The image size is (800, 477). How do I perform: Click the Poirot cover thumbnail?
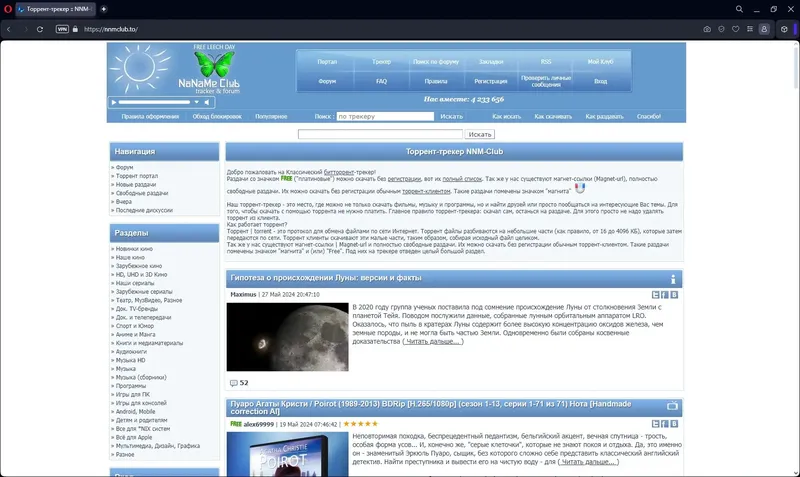(x=288, y=454)
